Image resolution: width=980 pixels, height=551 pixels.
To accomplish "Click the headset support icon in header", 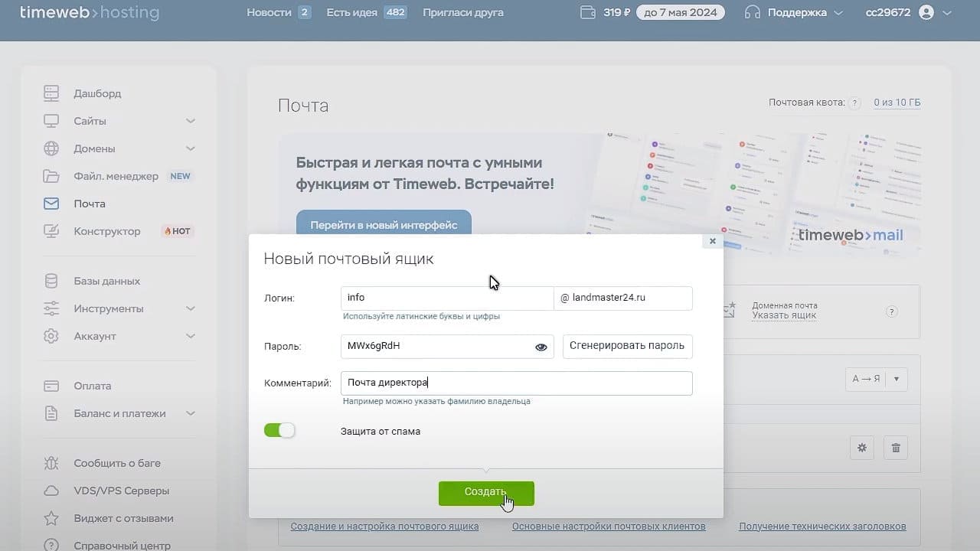I will pyautogui.click(x=753, y=12).
